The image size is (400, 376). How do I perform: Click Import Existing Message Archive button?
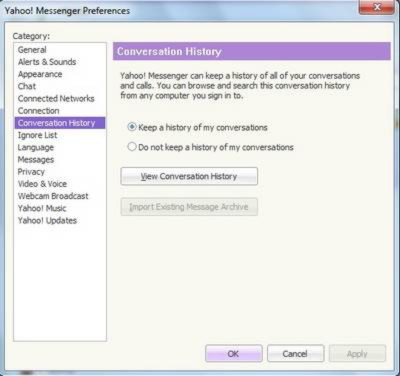coord(189,207)
